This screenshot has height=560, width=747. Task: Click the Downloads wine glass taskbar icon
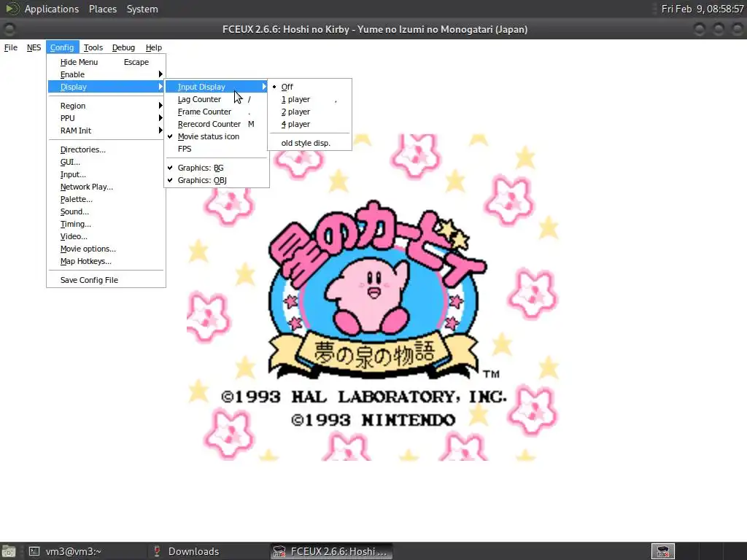click(156, 551)
